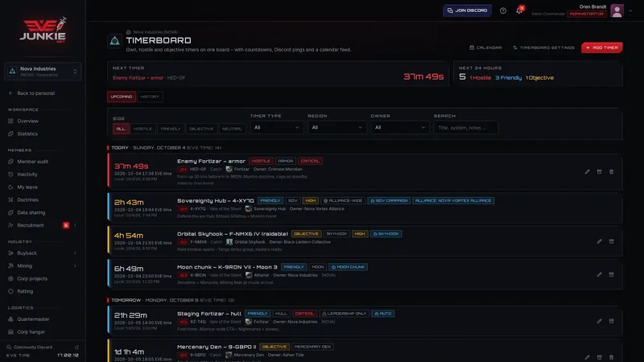
Task: Click the Timerboard triangle page icon
Action: point(114,41)
